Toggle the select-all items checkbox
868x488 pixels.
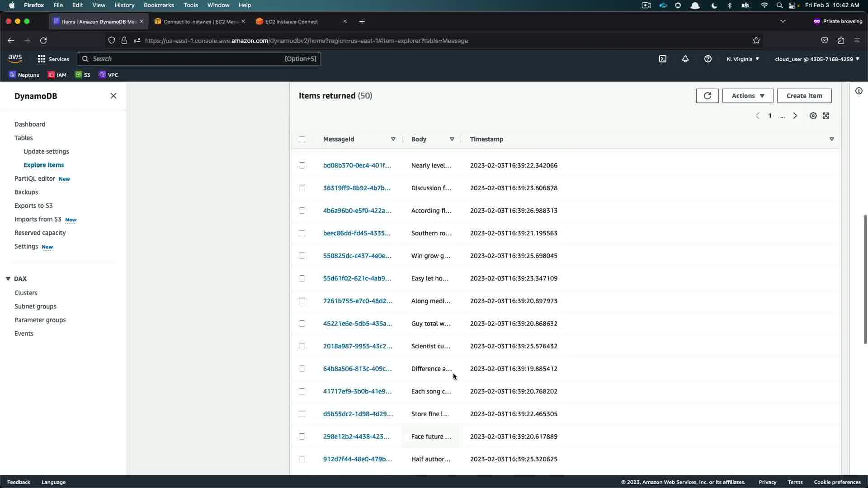tap(302, 139)
